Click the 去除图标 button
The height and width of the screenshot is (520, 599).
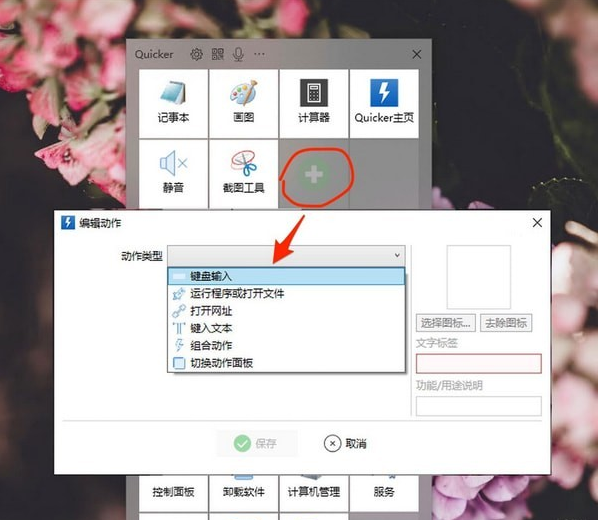[506, 323]
